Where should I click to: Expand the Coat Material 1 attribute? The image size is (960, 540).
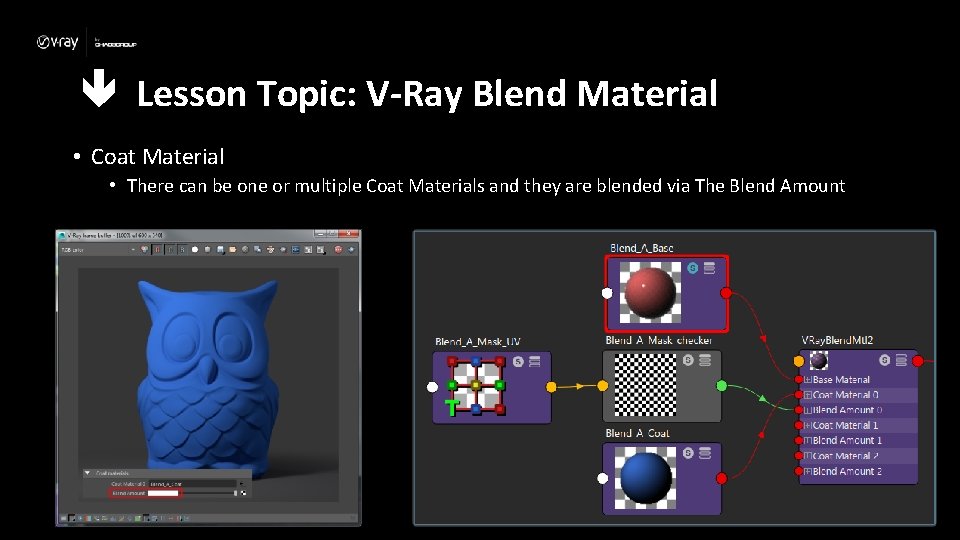pos(808,426)
